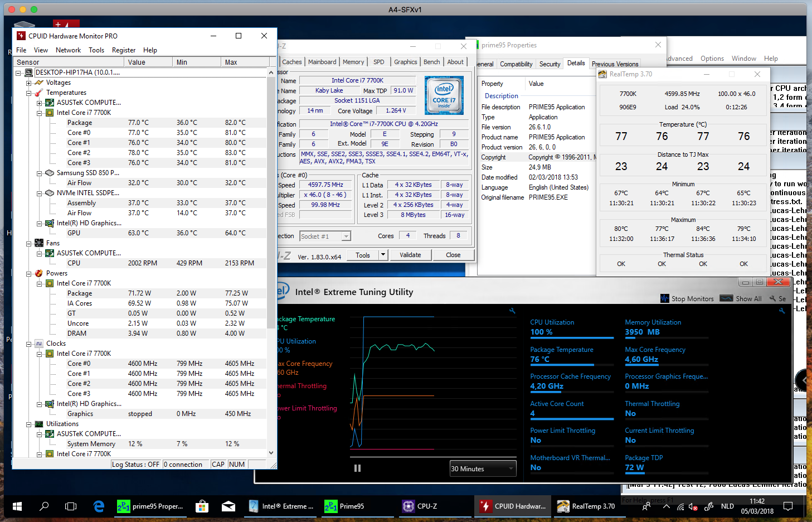Click the Show All monitors icon
Viewport: 812px width, 522px height.
(x=726, y=298)
